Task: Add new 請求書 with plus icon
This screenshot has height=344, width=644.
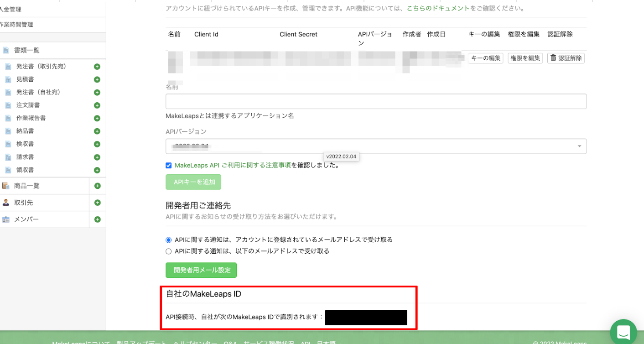Action: [97, 157]
